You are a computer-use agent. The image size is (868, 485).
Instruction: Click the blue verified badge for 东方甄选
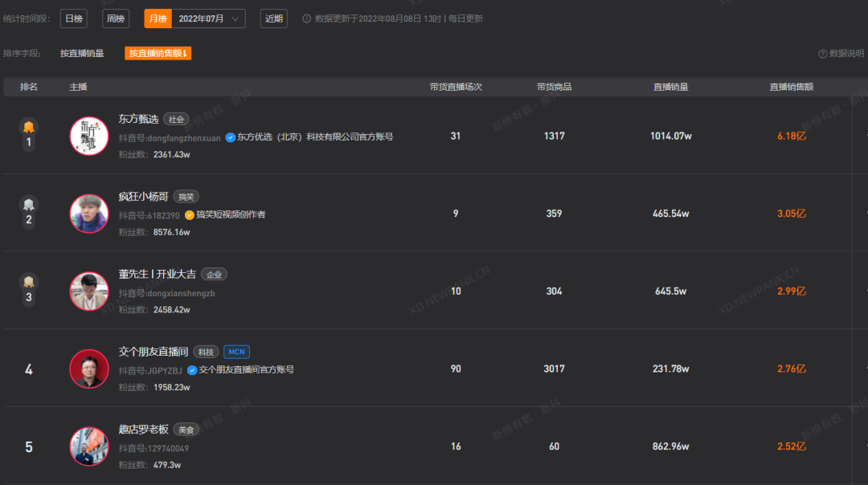click(231, 137)
